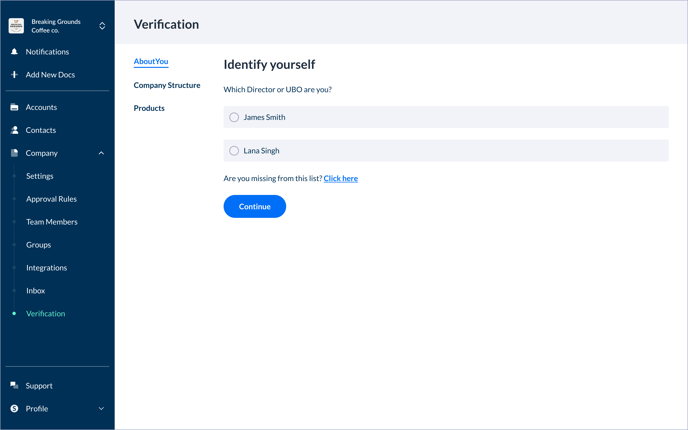Click the Contacts person icon

point(14,130)
